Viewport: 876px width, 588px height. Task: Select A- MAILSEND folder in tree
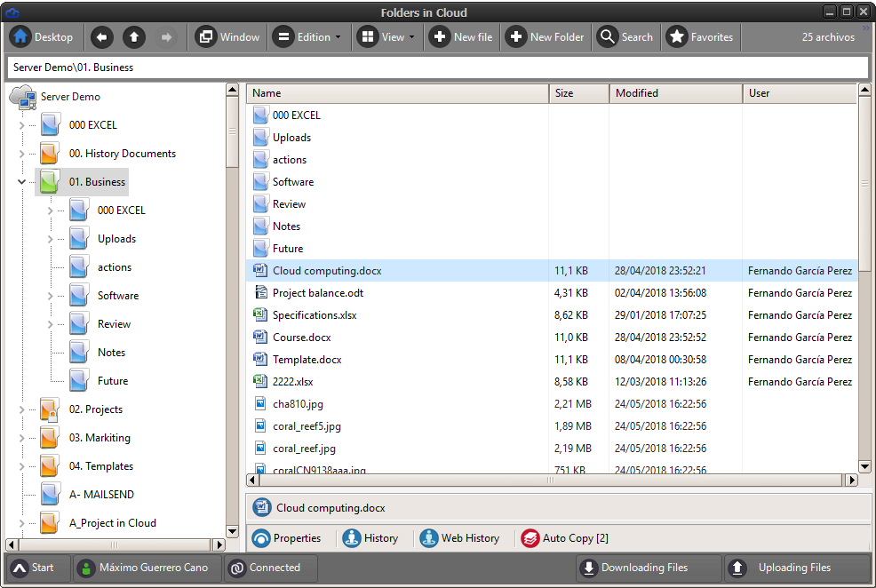(x=86, y=495)
